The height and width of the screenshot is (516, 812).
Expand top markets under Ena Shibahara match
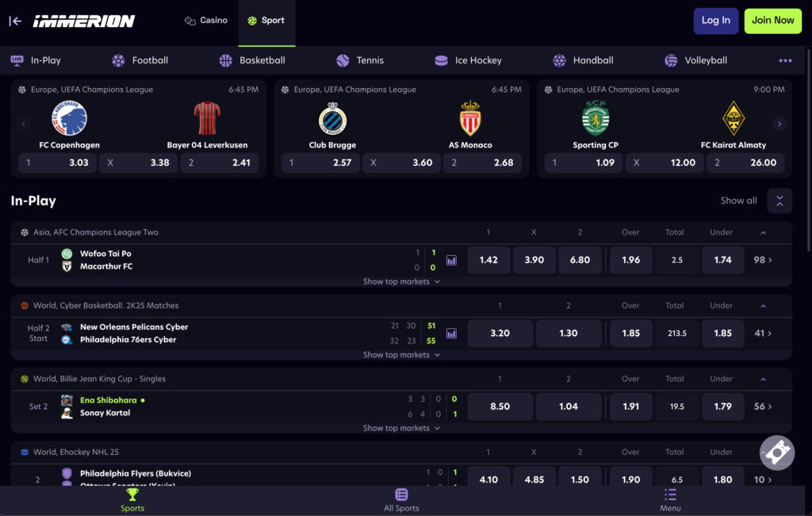[401, 428]
